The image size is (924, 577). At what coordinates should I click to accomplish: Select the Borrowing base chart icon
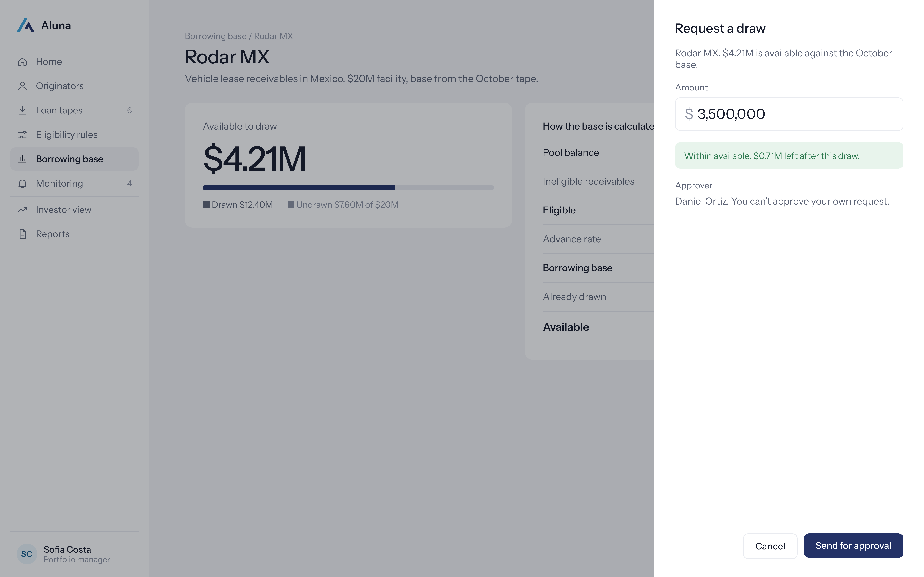click(x=22, y=159)
